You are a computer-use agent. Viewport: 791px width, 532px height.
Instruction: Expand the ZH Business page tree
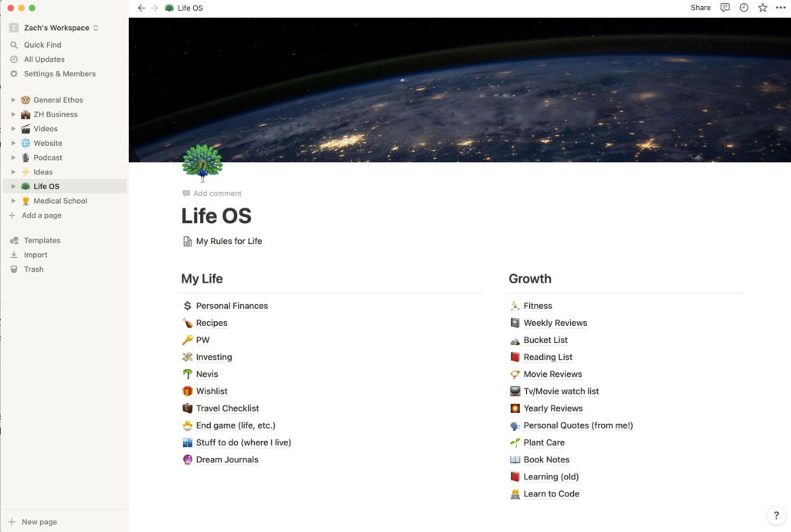coord(13,114)
